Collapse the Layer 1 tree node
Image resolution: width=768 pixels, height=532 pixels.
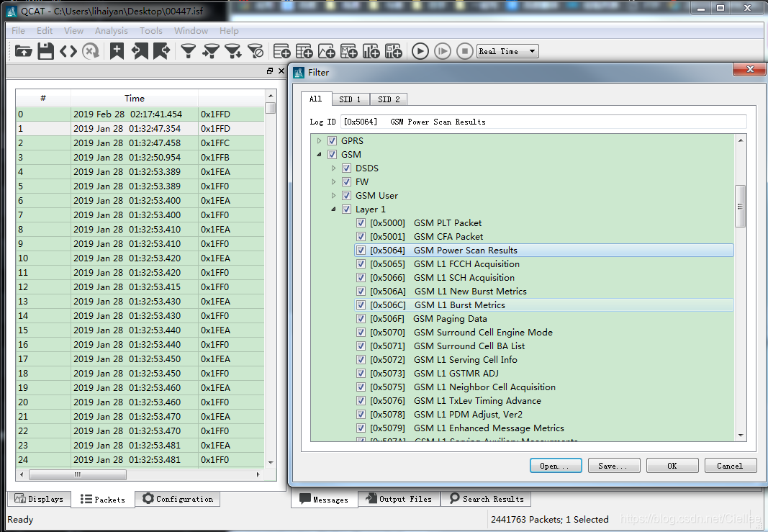coord(333,209)
